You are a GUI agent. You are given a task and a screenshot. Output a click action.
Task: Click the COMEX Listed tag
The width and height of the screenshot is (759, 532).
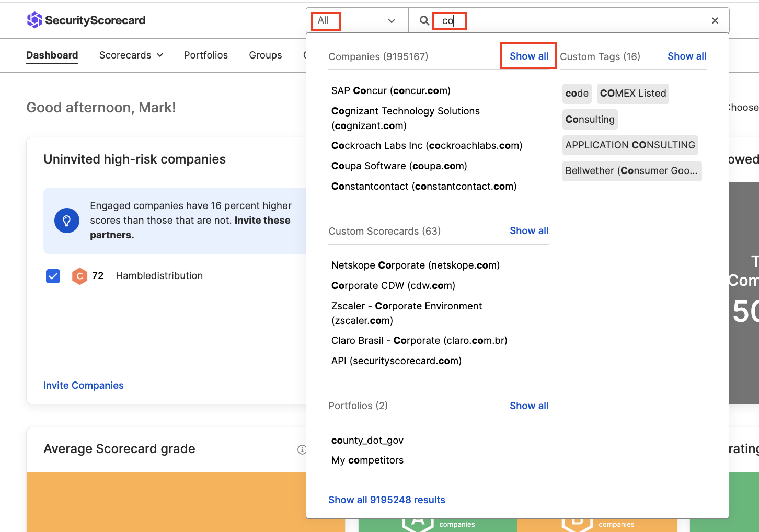click(633, 94)
